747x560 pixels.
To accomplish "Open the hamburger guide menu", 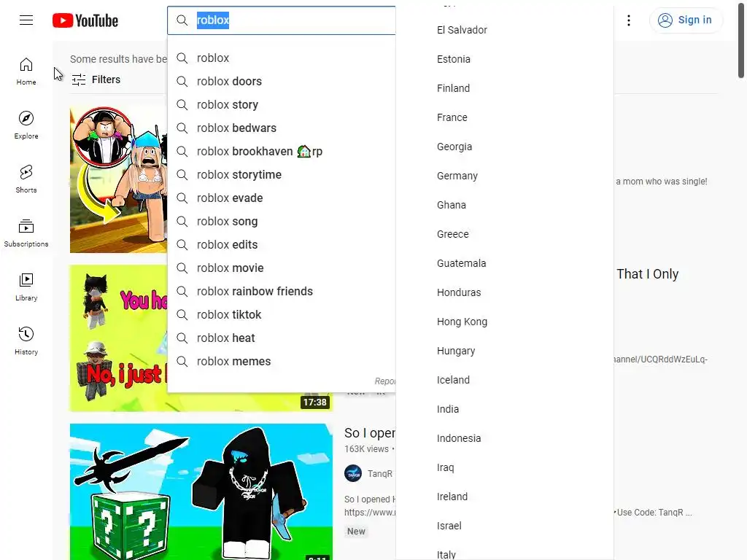I will (x=26, y=20).
